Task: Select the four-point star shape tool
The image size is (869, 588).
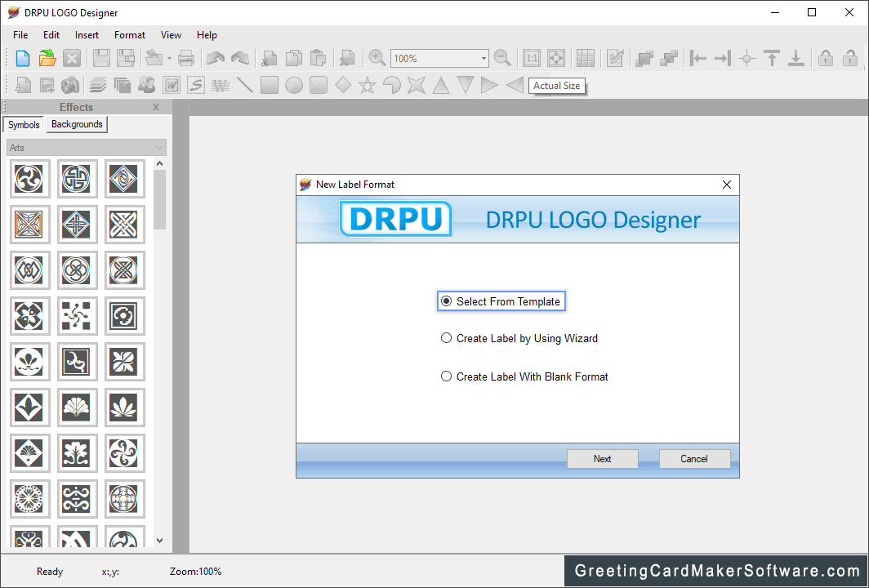Action: (417, 86)
